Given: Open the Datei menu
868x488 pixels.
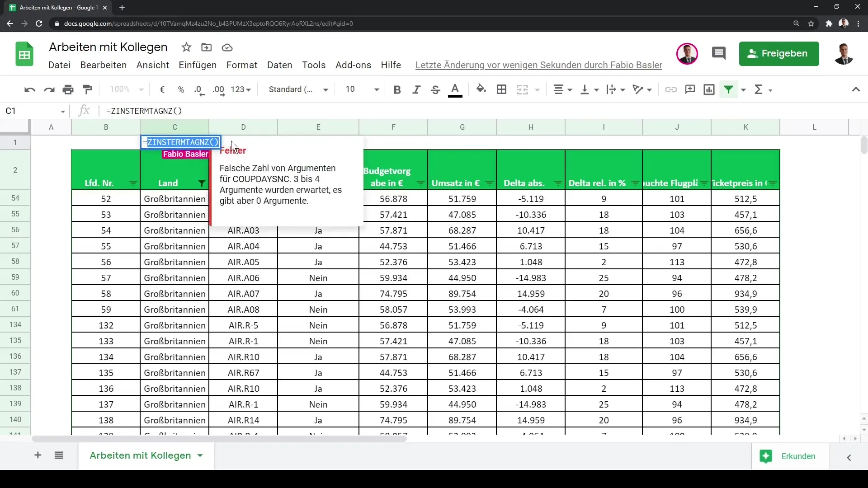Looking at the screenshot, I should pyautogui.click(x=59, y=64).
